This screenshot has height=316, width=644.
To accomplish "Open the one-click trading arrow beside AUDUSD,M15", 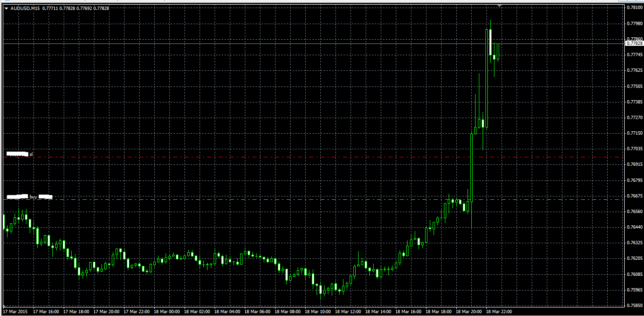I will (6, 9).
